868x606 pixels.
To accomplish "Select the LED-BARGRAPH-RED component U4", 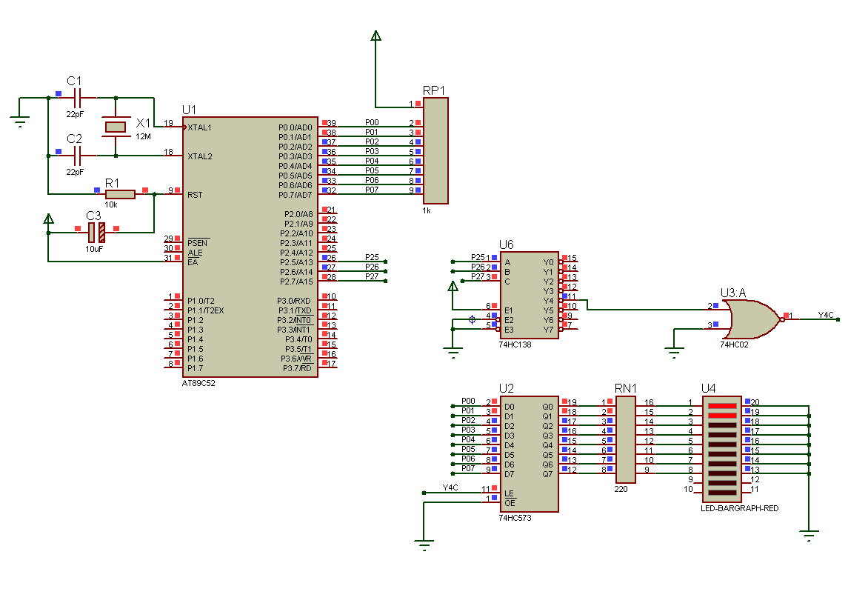I will coord(722,449).
